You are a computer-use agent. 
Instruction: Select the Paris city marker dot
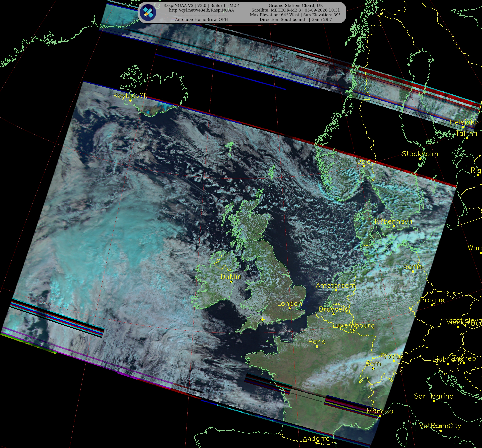317,346
